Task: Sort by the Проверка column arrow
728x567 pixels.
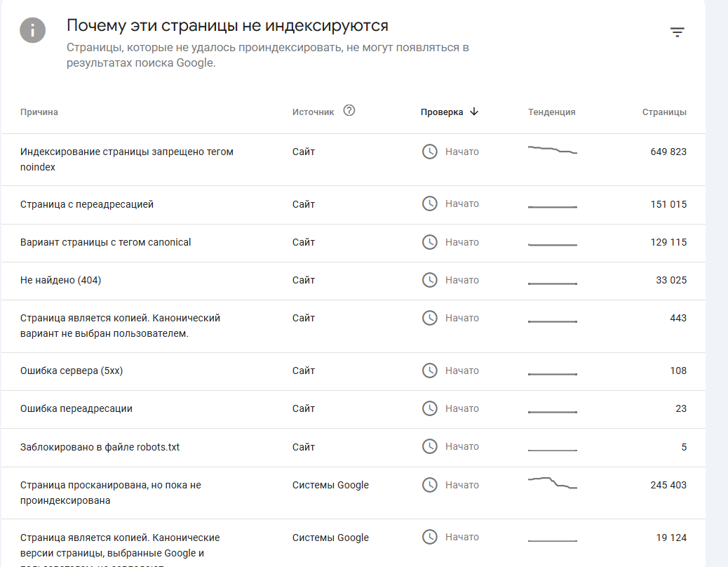Action: [x=474, y=112]
